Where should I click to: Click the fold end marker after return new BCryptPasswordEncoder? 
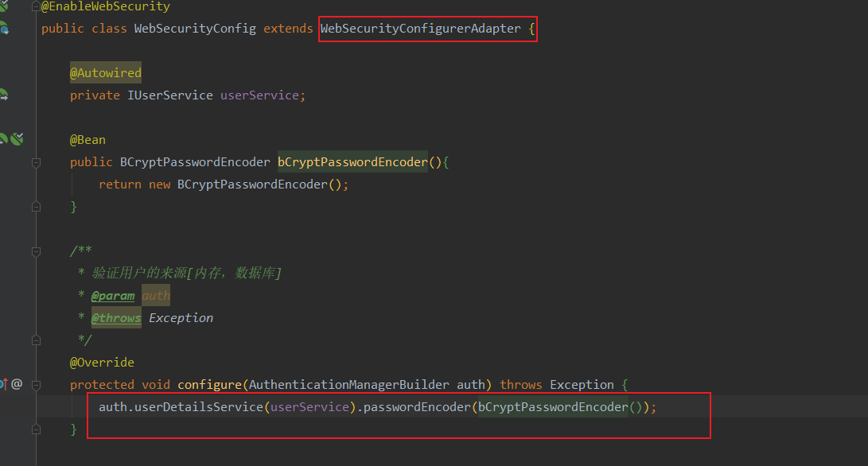(x=36, y=207)
